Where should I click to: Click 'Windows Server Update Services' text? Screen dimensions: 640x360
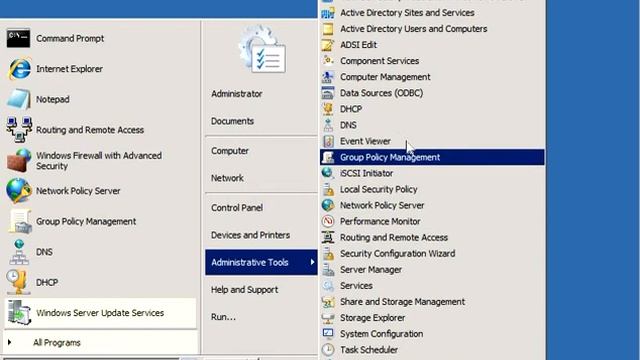click(100, 313)
